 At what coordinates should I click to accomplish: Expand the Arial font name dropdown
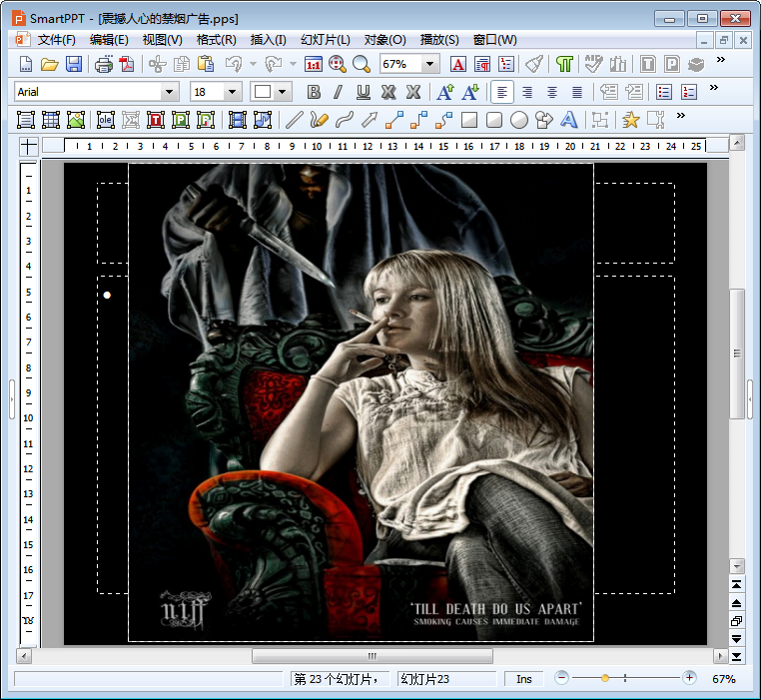tap(169, 92)
